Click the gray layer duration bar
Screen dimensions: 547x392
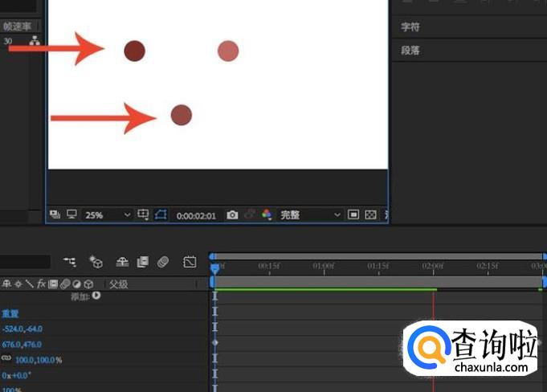[x=378, y=282]
